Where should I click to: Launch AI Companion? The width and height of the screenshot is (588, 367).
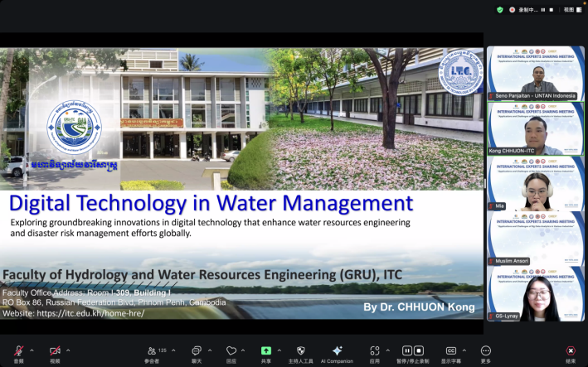(x=338, y=351)
